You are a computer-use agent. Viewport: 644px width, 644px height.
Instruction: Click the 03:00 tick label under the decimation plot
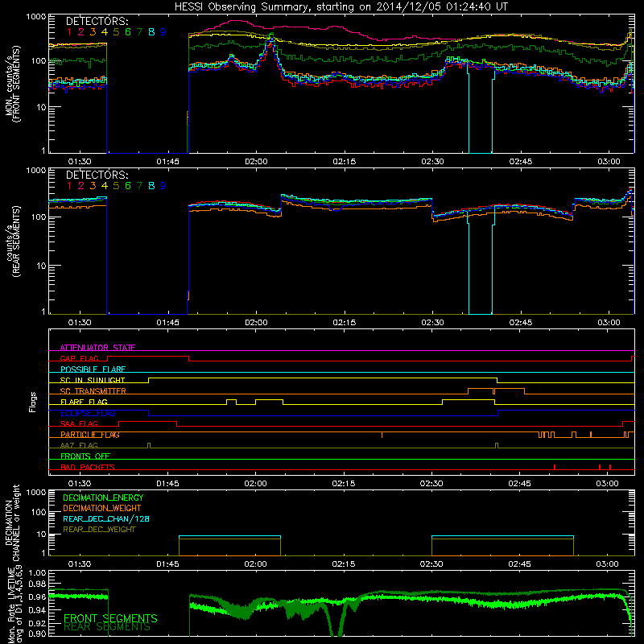click(608, 564)
